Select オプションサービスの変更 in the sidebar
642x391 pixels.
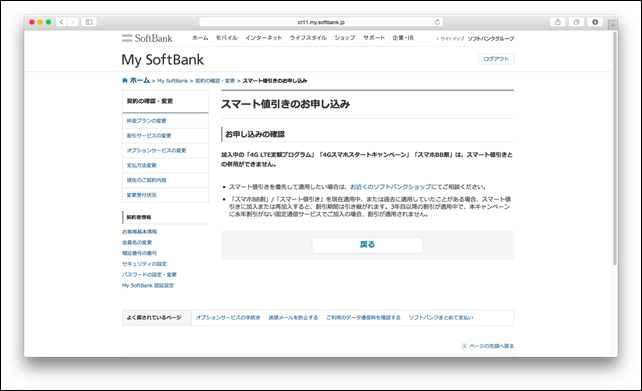point(165,150)
